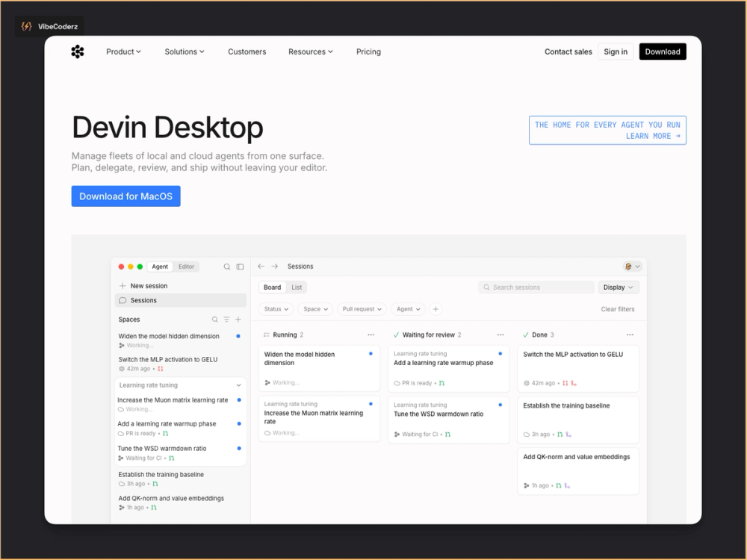
Task: Open the Resources dropdown menu
Action: click(x=311, y=52)
